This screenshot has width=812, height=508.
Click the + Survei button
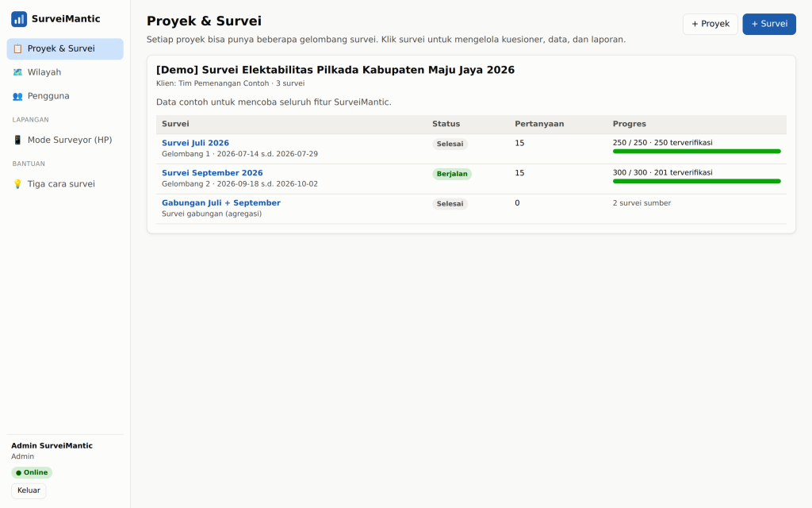coord(769,25)
